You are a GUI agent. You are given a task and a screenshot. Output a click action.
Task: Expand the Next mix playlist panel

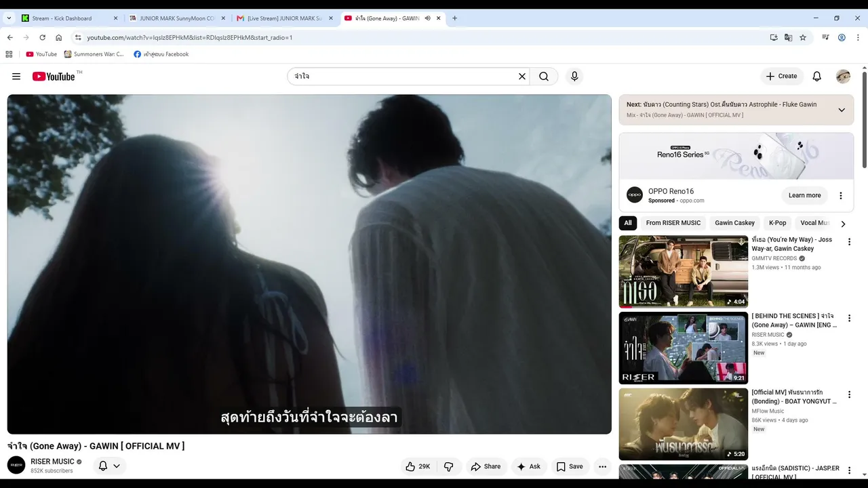[x=842, y=110]
